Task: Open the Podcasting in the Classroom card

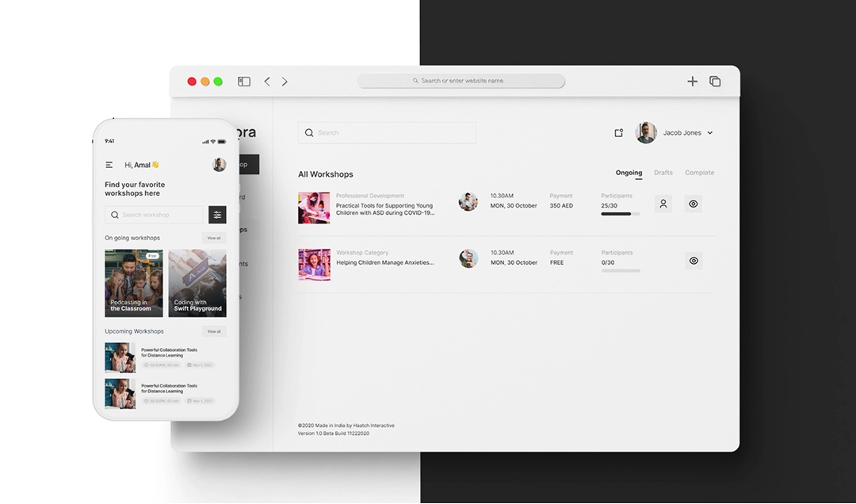Action: tap(134, 283)
